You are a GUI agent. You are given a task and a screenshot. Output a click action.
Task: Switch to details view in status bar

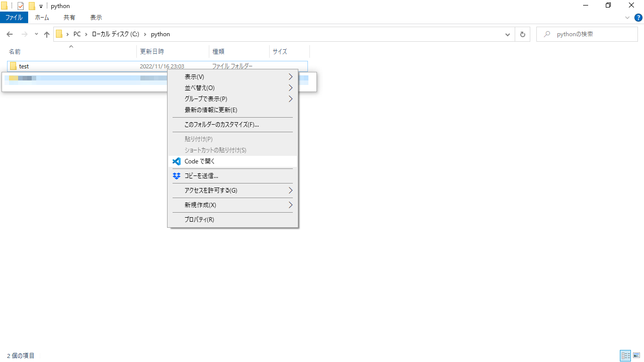click(x=625, y=355)
